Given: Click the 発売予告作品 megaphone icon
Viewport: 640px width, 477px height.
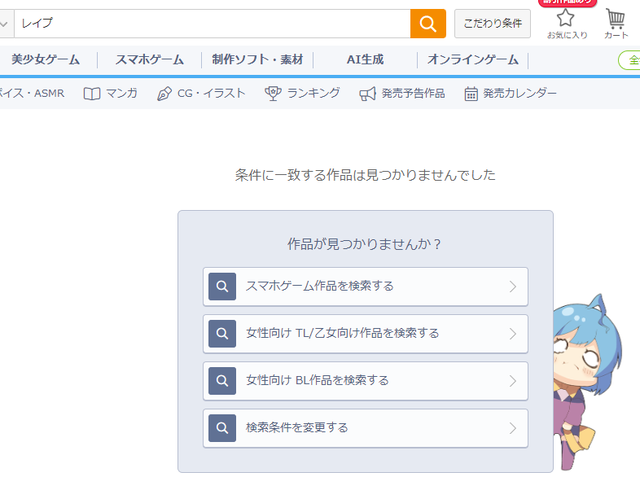Looking at the screenshot, I should pyautogui.click(x=367, y=94).
